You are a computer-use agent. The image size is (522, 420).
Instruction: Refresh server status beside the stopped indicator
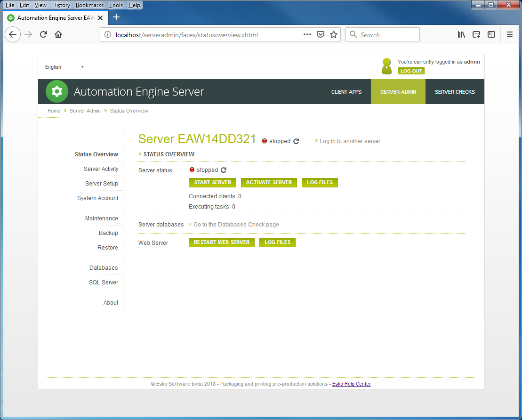point(223,170)
